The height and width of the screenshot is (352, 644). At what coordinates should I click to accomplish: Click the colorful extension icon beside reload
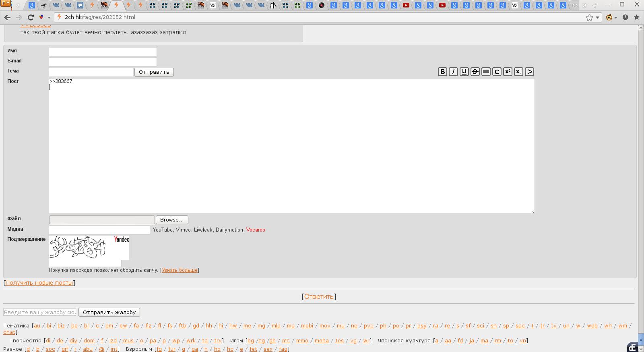(41, 17)
